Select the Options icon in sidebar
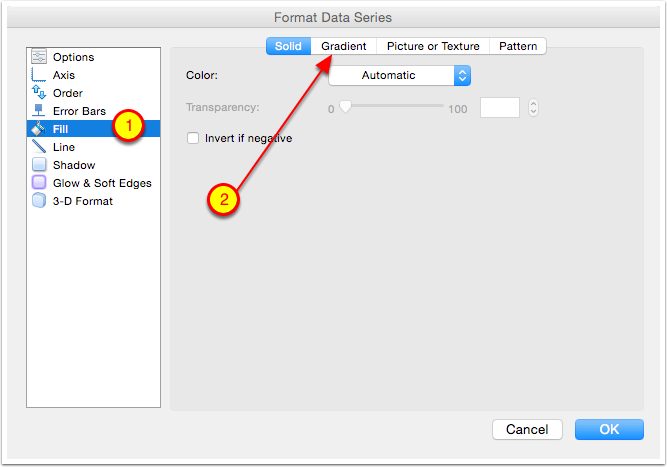Screen dimensions: 667x467 [x=39, y=57]
